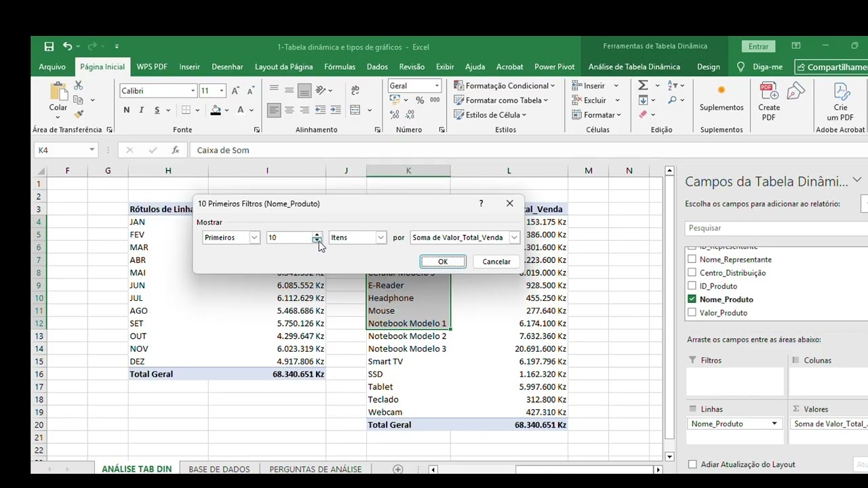Switch to the BASE DE DADOS sheet
The height and width of the screenshot is (488, 868).
tap(219, 469)
